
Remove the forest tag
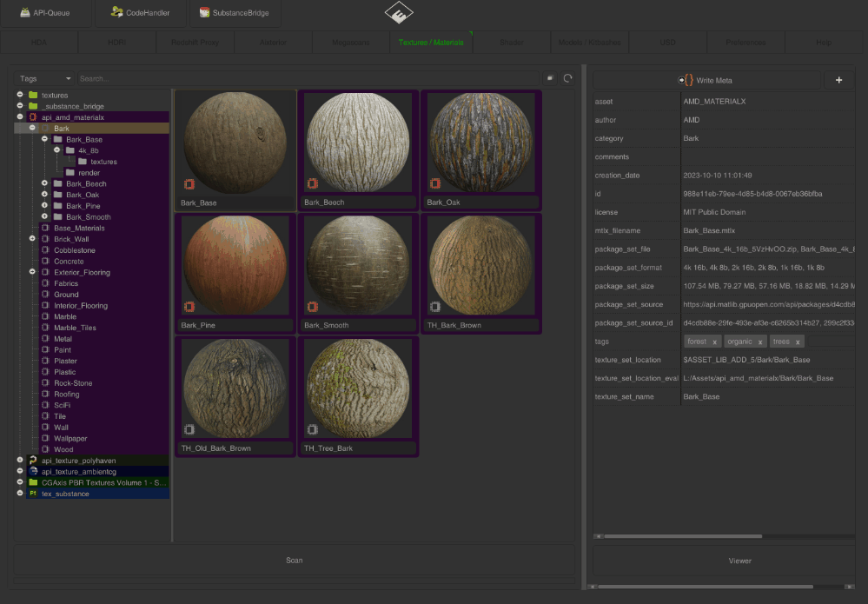(x=715, y=342)
